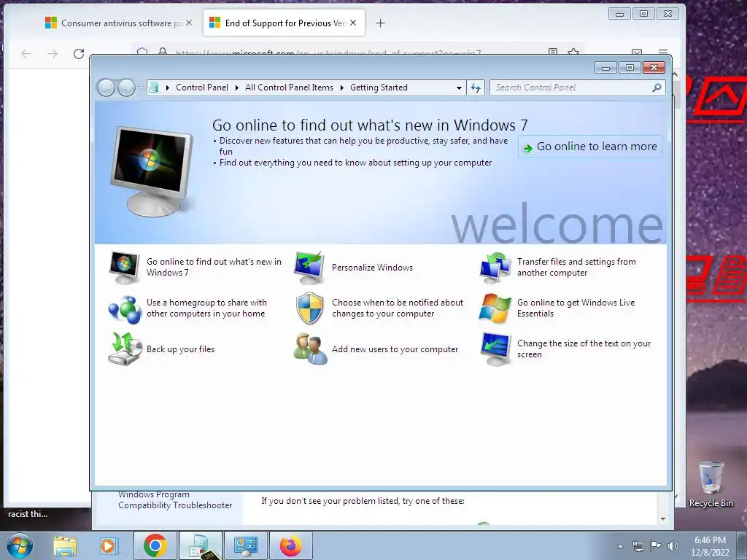This screenshot has width=747, height=560.
Task: Select the Transfer files and settings icon
Action: tap(495, 267)
